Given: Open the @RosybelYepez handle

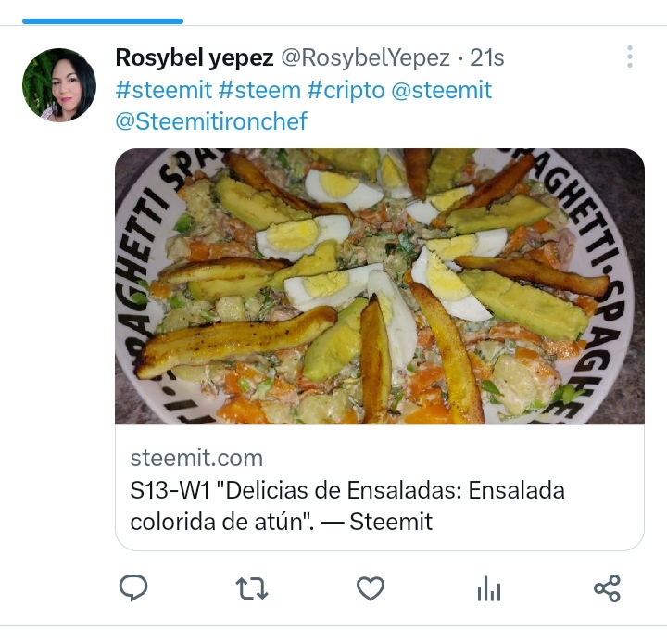Looking at the screenshot, I should pos(365,57).
